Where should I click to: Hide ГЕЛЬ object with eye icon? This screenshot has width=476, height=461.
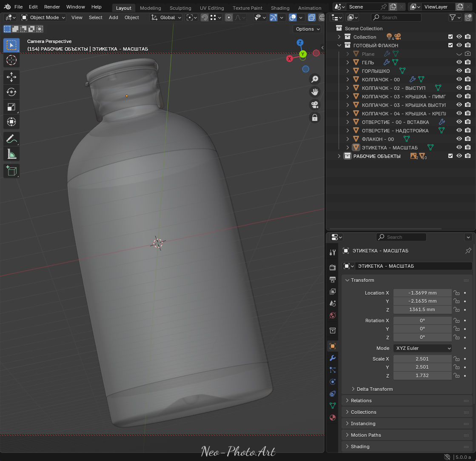click(x=459, y=62)
